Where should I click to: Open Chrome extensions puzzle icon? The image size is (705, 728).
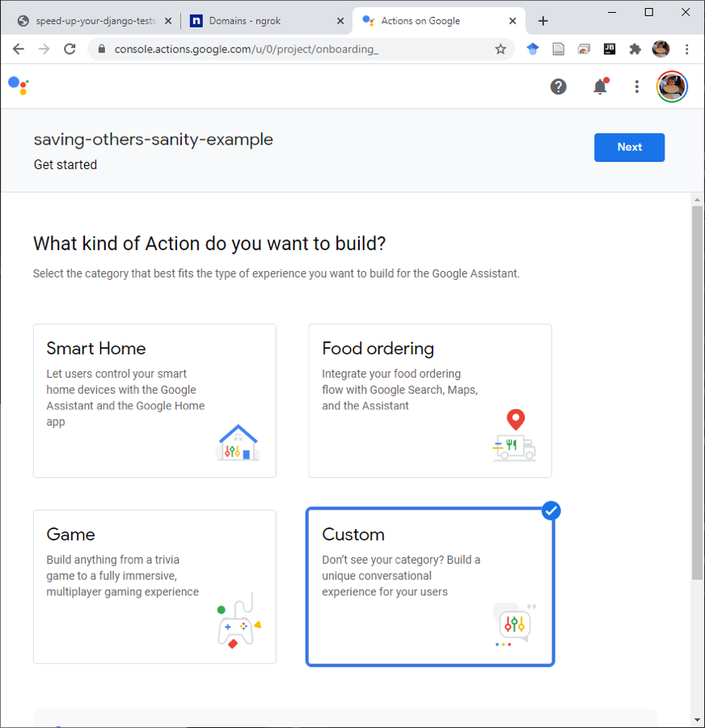635,49
